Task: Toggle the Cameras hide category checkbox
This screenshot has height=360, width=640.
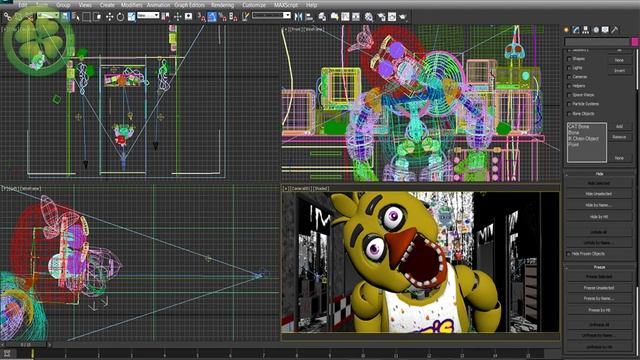Action: pyautogui.click(x=569, y=77)
